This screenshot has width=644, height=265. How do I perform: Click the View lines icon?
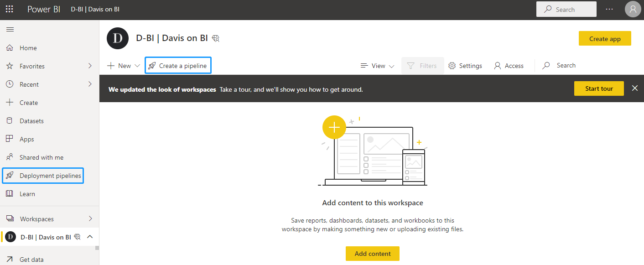point(364,66)
